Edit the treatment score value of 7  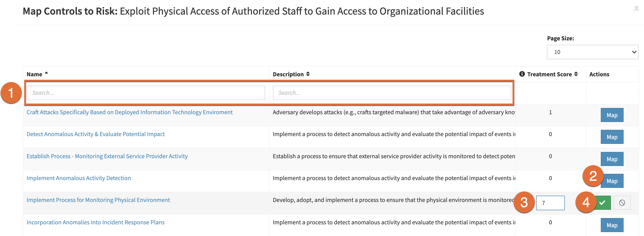[x=551, y=203]
